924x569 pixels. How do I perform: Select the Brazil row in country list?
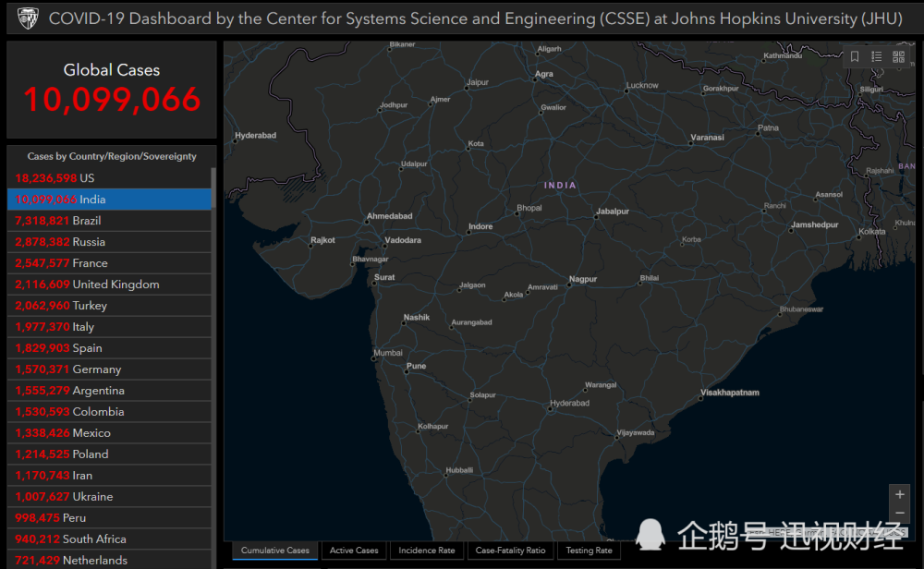[109, 220]
